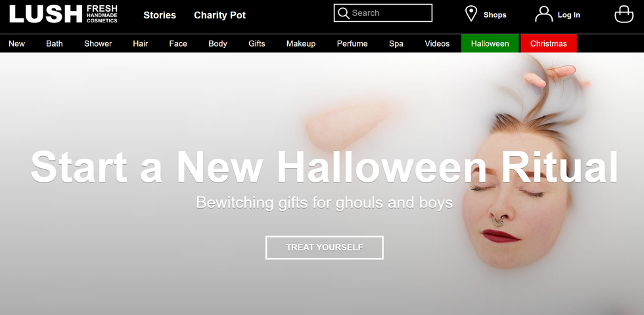Open the red Christmas tab
Image resolution: width=644 pixels, height=315 pixels.
(x=548, y=43)
